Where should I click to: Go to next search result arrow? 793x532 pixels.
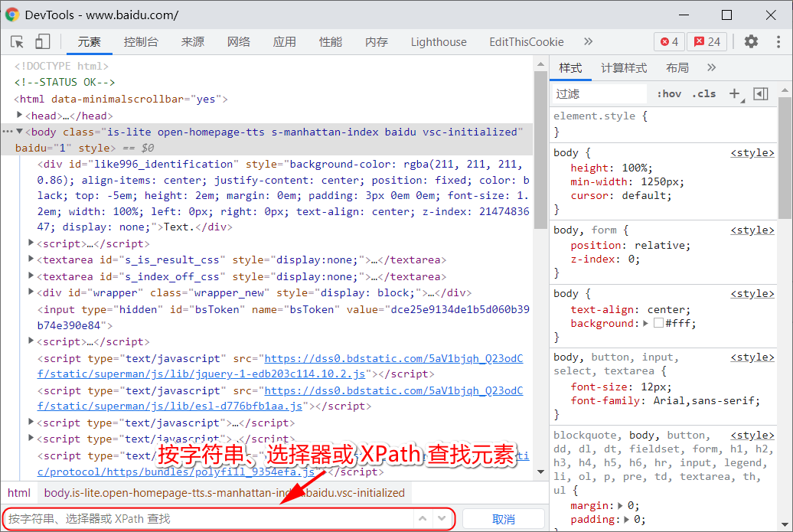[442, 518]
